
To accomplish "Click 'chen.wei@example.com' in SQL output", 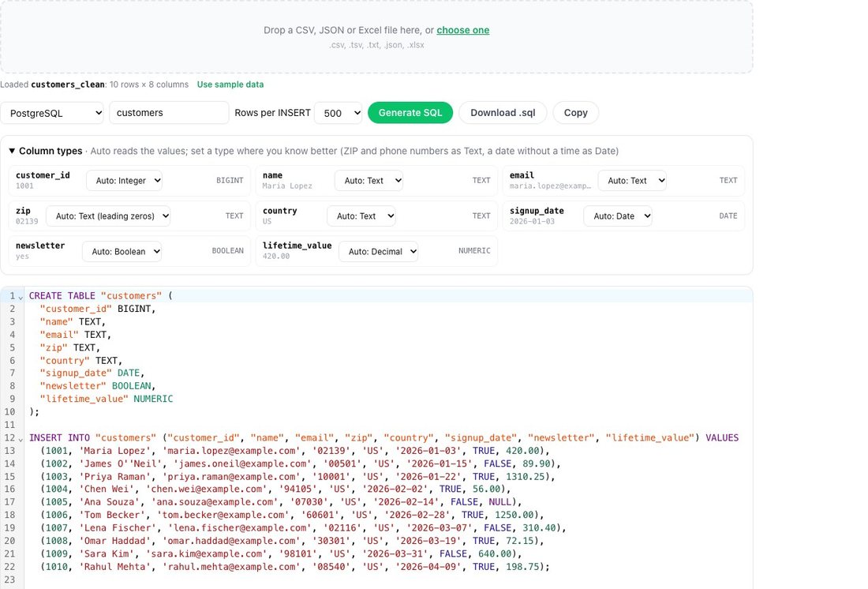I will 207,490.
